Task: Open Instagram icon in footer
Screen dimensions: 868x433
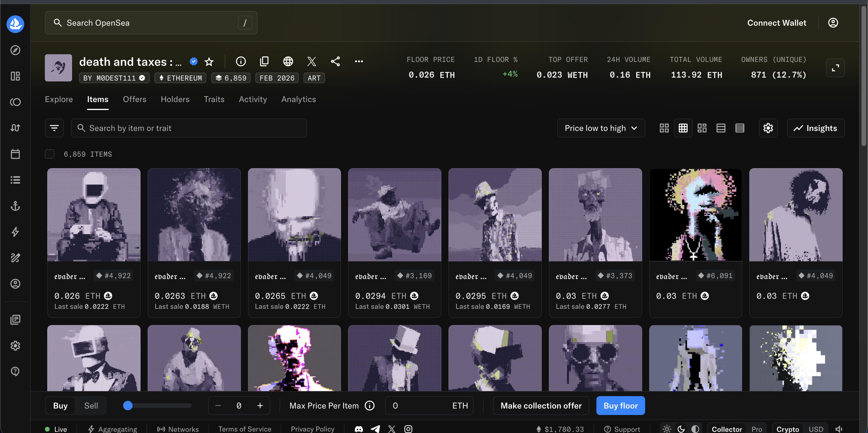Action: coord(408,429)
